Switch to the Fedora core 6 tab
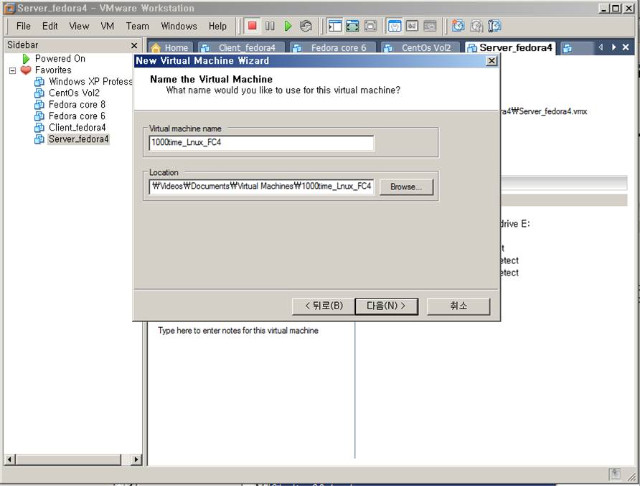Image resolution: width=640 pixels, height=486 pixels. point(333,48)
